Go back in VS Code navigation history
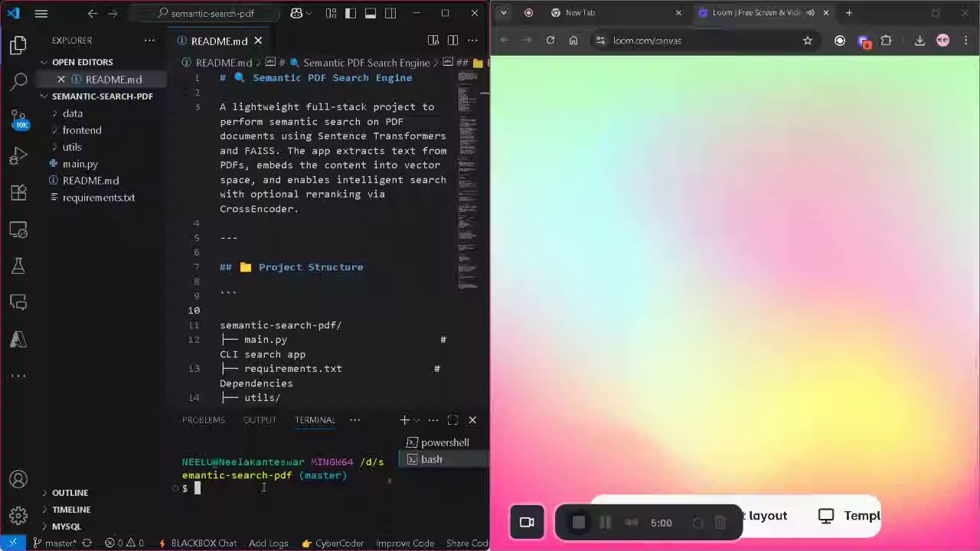Viewport: 980px width, 551px height. coord(93,13)
